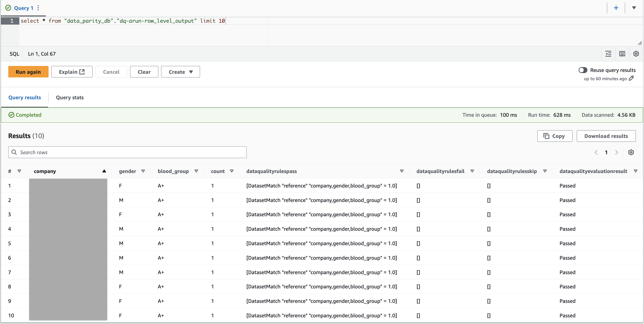Image resolution: width=644 pixels, height=324 pixels.
Task: Click the keyboard shortcuts icon in the editor bar
Action: (x=622, y=54)
